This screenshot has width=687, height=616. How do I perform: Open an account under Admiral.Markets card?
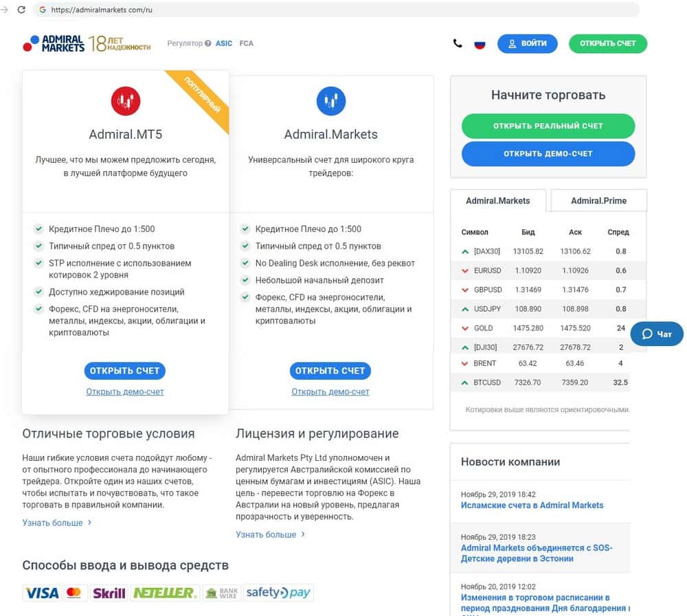[330, 371]
